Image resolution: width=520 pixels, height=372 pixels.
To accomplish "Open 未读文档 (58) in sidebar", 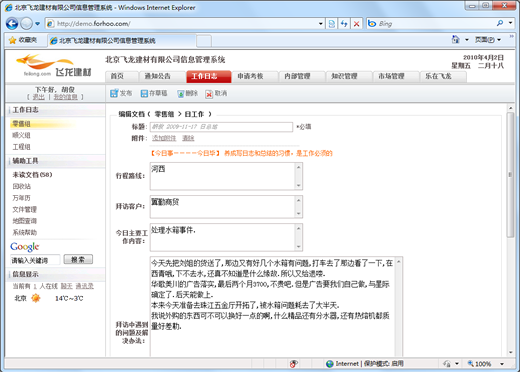I will (x=32, y=175).
